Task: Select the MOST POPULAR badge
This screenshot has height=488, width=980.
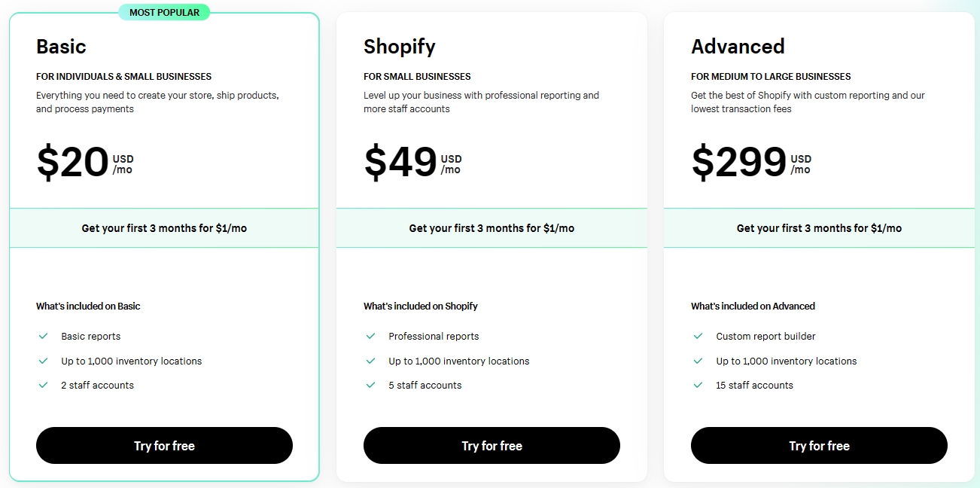Action: click(x=164, y=12)
